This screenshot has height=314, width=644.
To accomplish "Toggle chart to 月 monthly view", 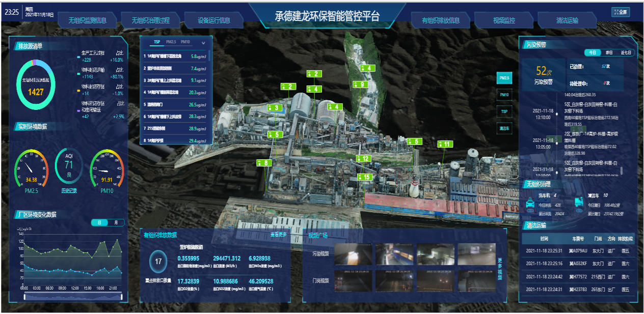I will coord(116,222).
